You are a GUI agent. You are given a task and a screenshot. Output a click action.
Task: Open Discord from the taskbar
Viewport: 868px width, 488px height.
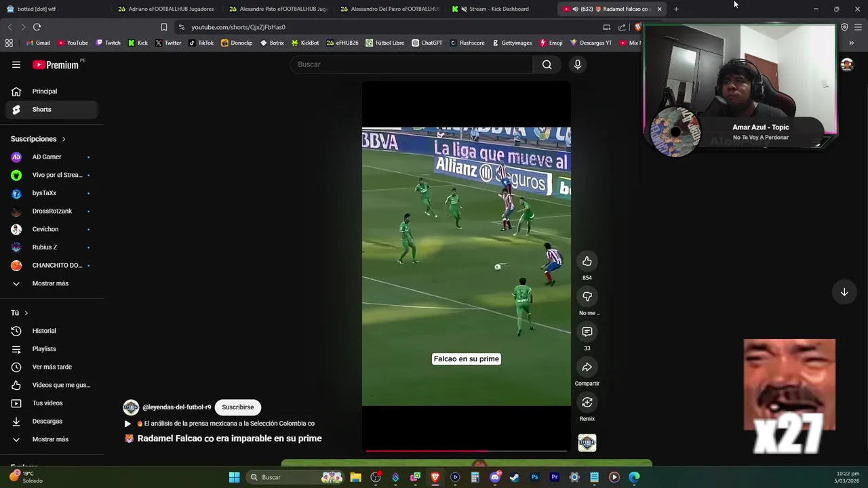point(495,477)
